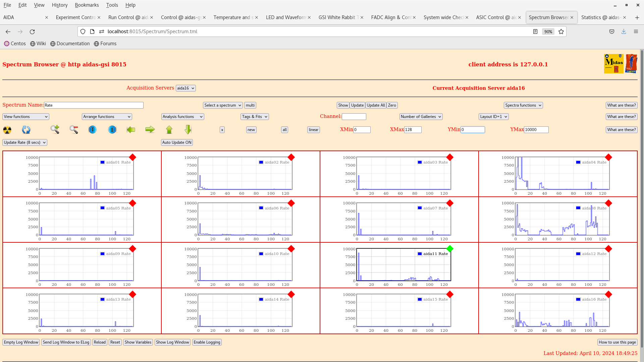The image size is (644, 362).
Task: Open the Spectra functions dropdown
Action: [x=523, y=105]
